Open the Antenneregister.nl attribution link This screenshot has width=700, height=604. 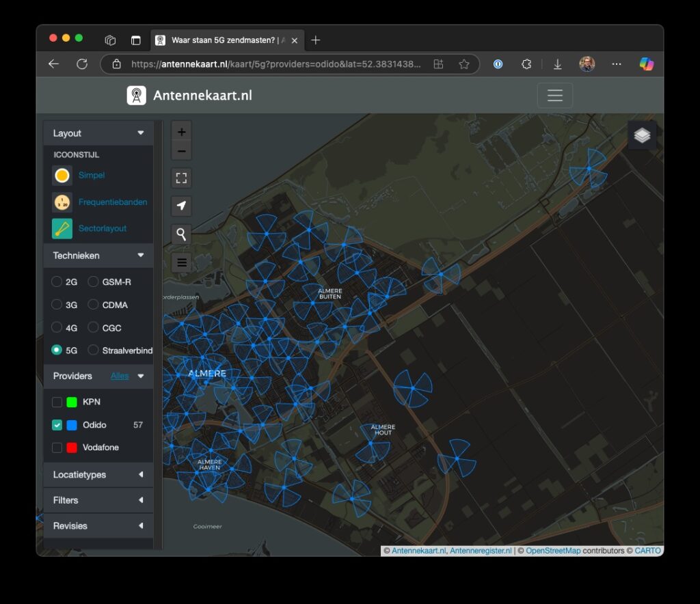pos(481,551)
